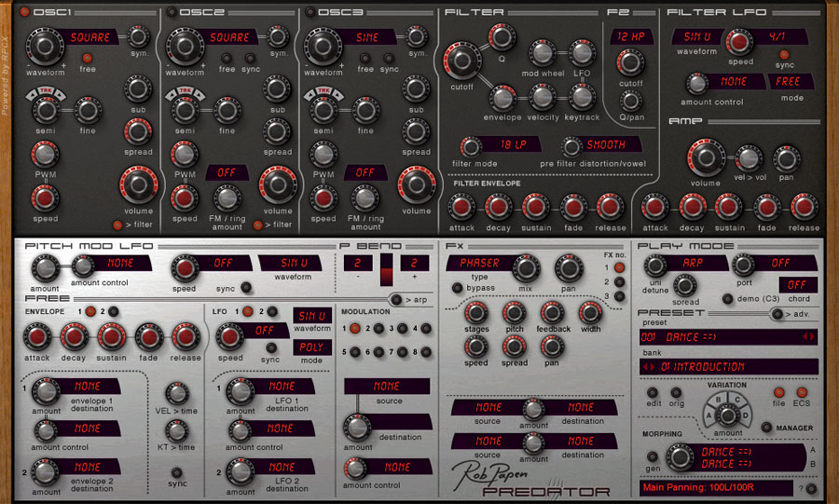Screen dimensions: 839x504
Task: Click the uni detune knob
Action: 655,266
